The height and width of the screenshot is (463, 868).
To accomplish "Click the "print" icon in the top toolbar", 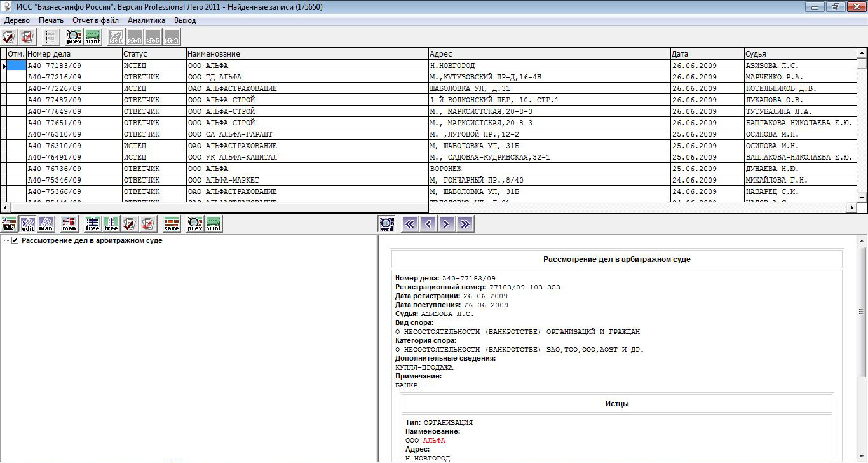I will coord(93,37).
